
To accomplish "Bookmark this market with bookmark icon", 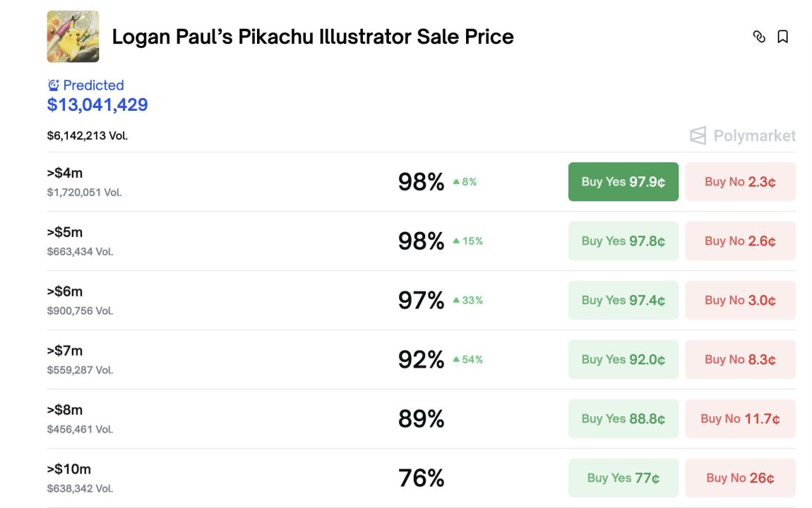I will tap(782, 37).
